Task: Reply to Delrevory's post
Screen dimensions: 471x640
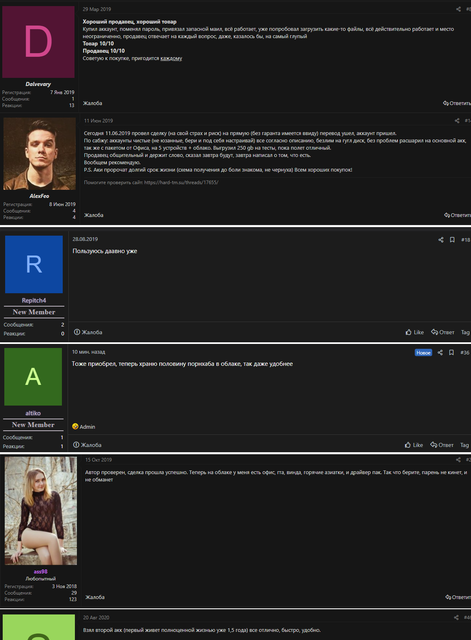Action: [457, 103]
